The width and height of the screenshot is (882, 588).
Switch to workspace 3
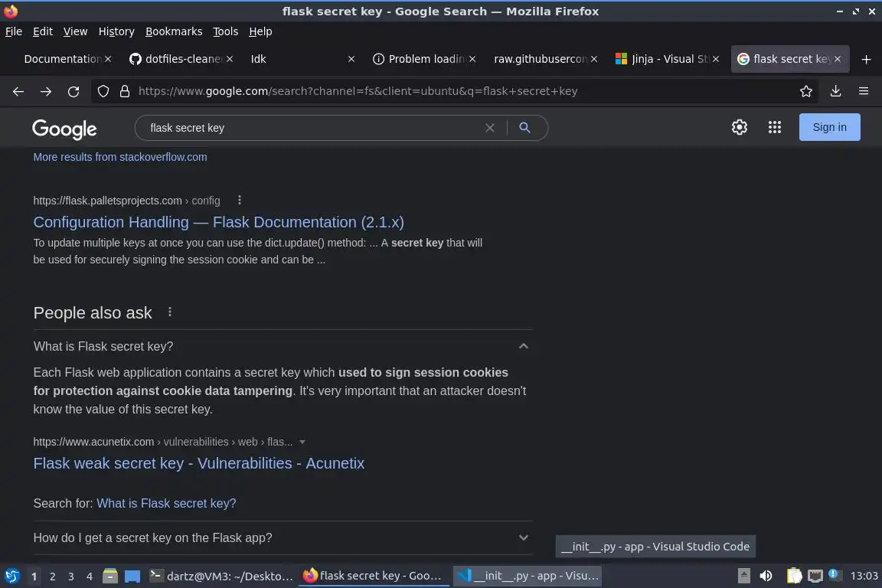[x=71, y=577]
